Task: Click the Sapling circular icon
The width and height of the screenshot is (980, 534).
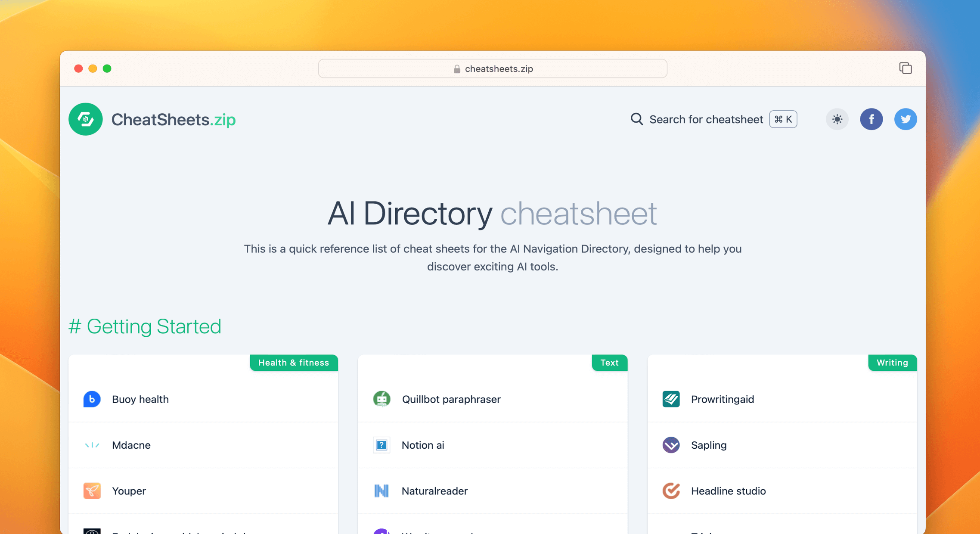Action: (x=670, y=445)
